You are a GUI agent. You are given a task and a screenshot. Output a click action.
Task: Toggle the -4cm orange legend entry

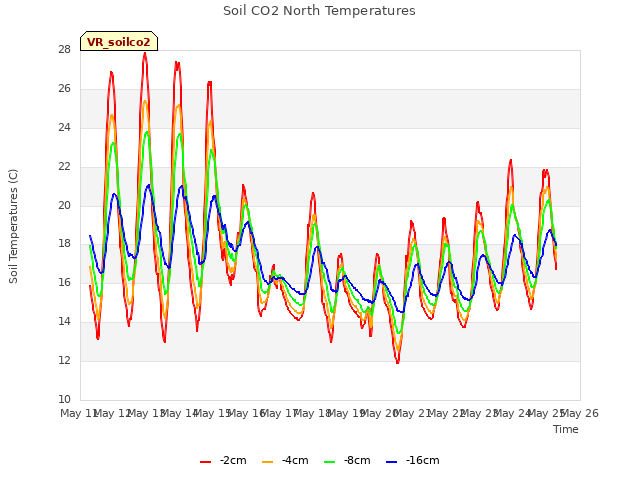[x=285, y=460]
